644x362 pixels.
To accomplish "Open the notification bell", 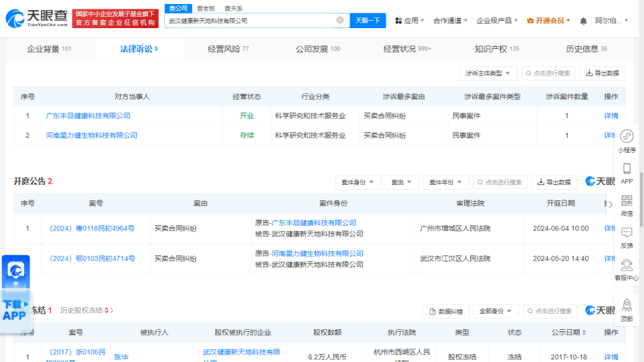I will tap(583, 21).
